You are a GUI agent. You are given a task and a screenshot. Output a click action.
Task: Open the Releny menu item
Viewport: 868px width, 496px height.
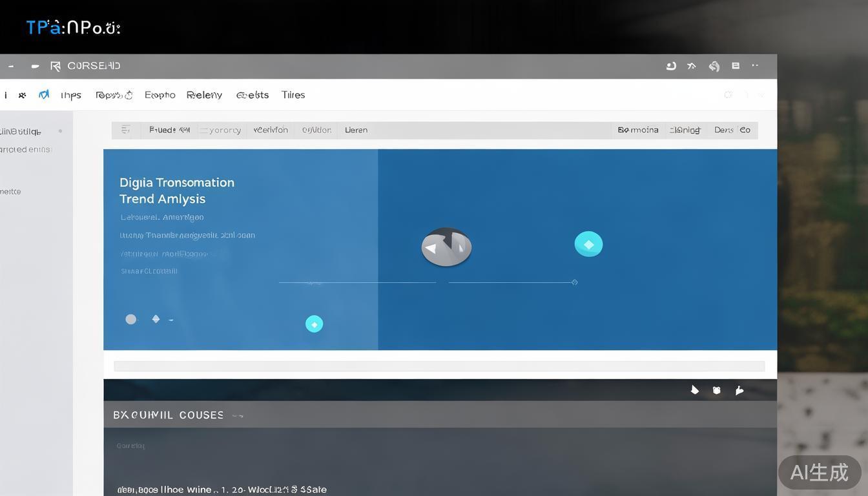(x=204, y=95)
